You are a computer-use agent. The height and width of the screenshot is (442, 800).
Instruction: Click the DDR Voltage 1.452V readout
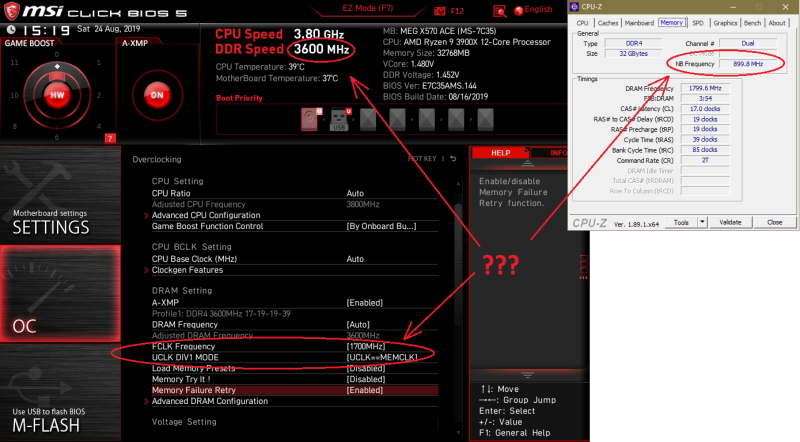coord(421,75)
